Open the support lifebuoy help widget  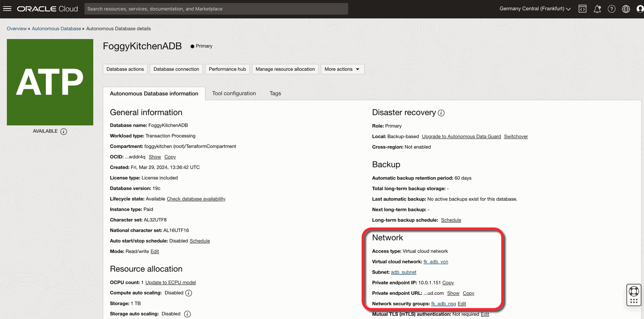pos(634,295)
